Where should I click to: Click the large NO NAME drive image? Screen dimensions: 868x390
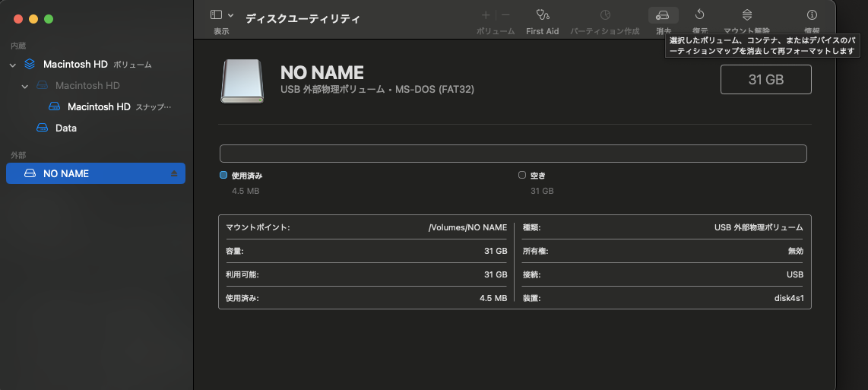(242, 81)
